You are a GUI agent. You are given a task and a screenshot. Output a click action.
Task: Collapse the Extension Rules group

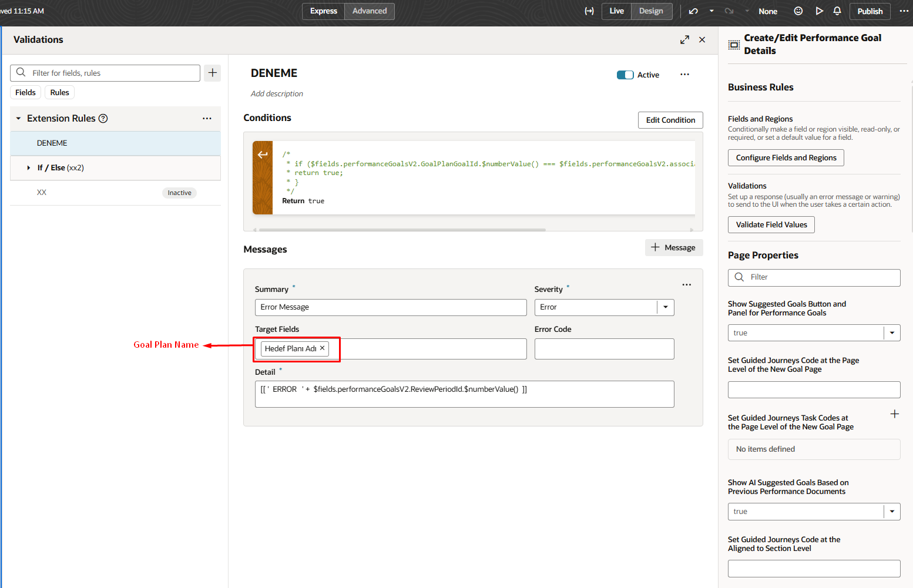[x=19, y=119]
